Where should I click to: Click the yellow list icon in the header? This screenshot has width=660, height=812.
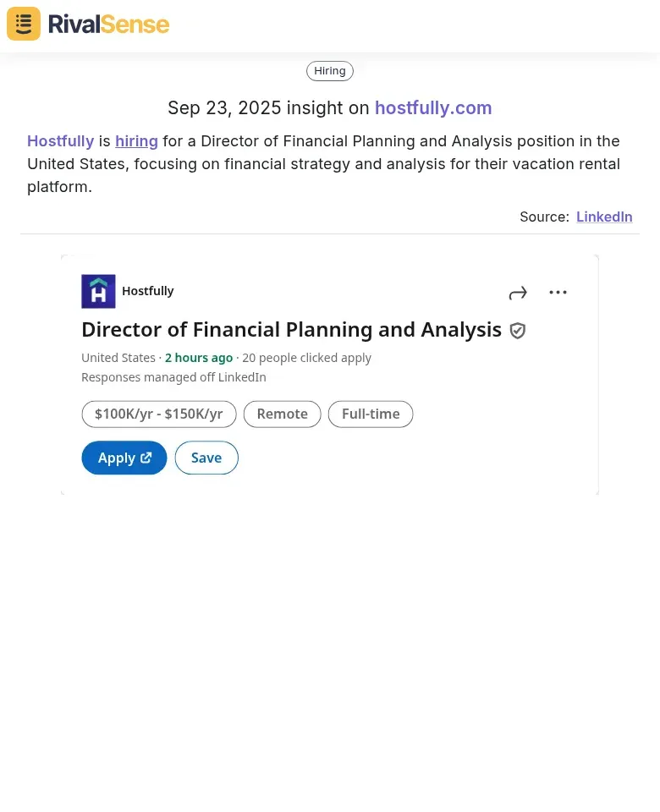(23, 23)
